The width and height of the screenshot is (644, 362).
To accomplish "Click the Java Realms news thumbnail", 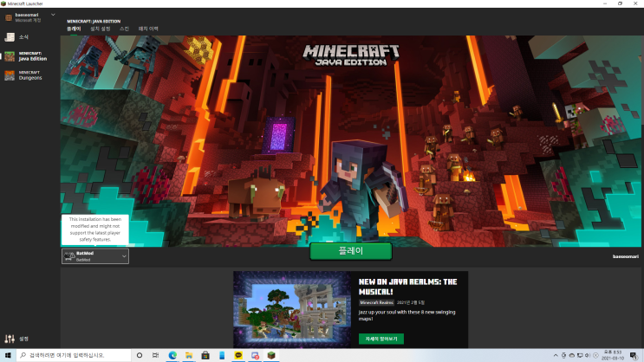I will coord(293,309).
